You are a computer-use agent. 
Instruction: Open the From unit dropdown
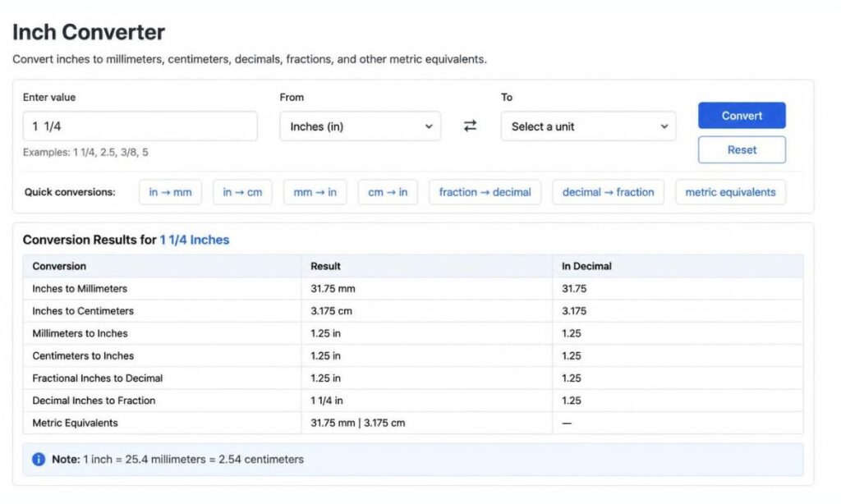pos(360,126)
